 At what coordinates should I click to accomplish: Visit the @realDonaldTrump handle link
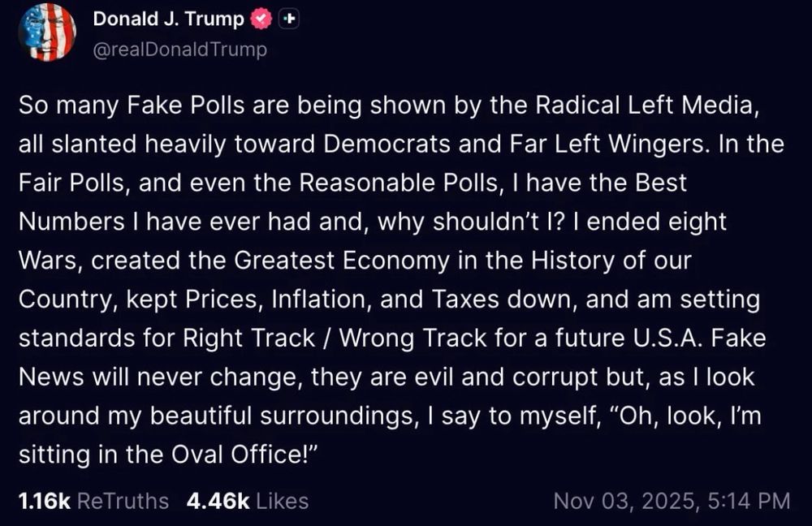point(180,50)
